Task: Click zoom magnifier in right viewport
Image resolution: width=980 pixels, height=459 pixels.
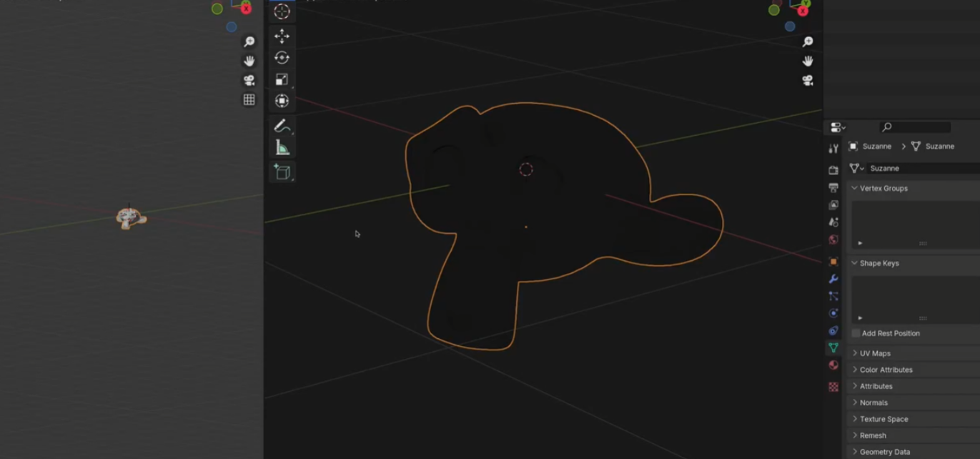Action: tap(807, 42)
